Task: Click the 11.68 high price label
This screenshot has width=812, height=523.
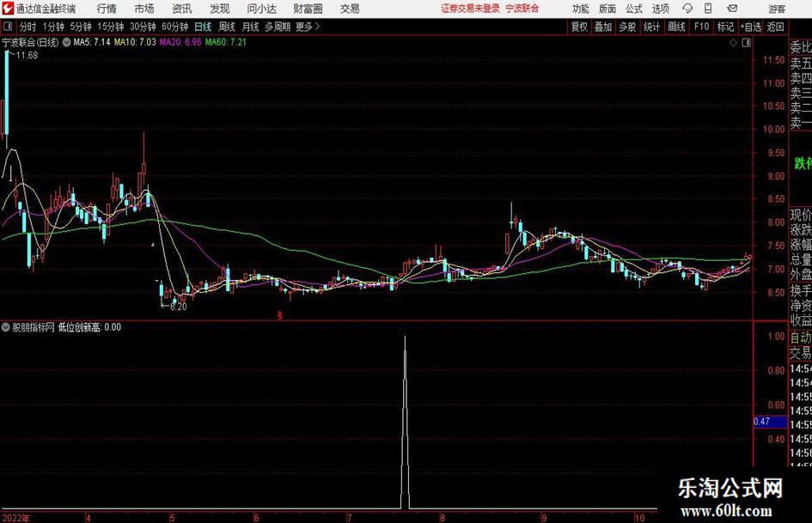Action: (x=27, y=56)
